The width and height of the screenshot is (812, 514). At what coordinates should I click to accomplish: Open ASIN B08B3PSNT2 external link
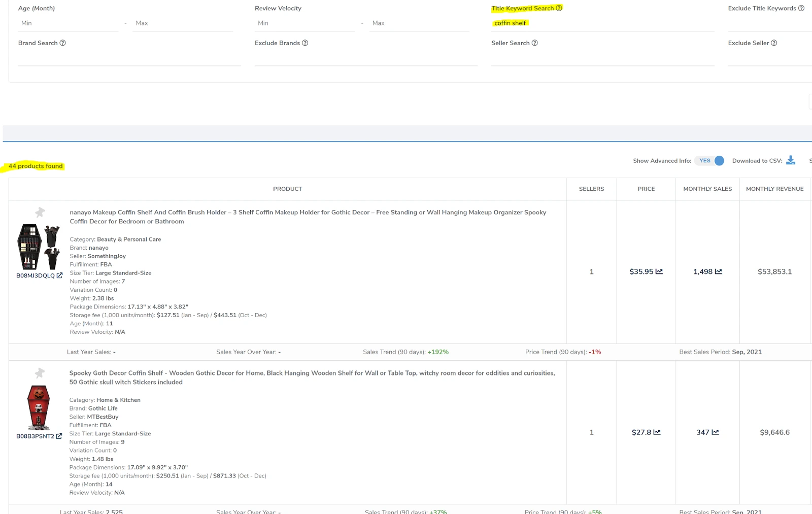click(59, 436)
